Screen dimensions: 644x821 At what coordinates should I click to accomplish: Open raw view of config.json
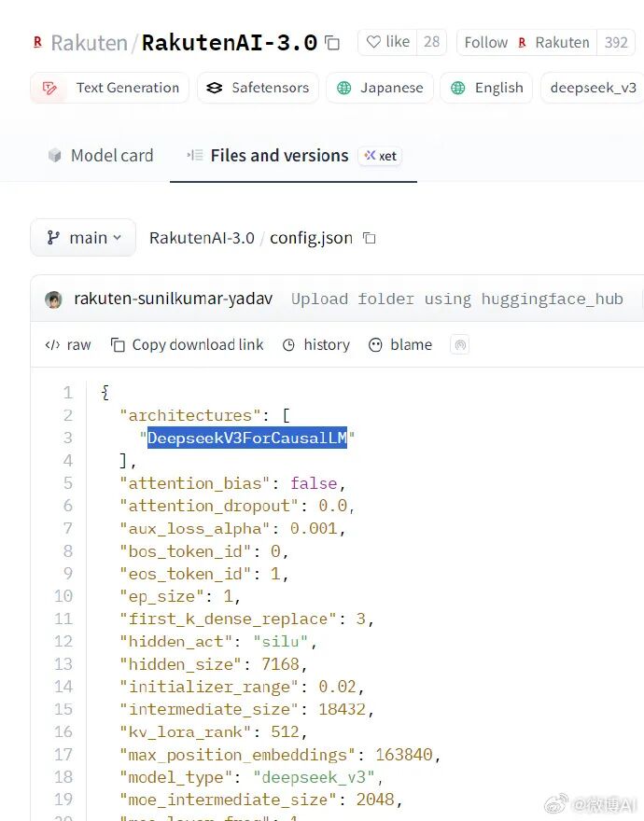(x=68, y=344)
